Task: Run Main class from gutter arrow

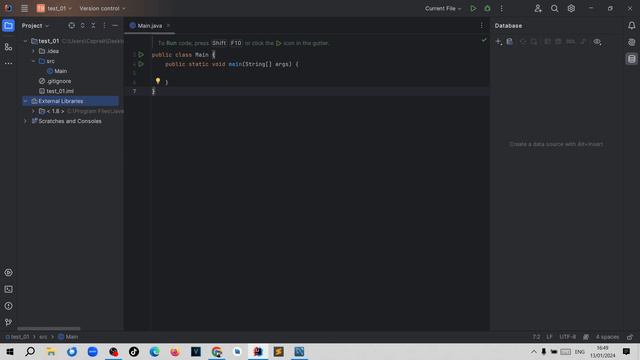Action: pos(141,54)
